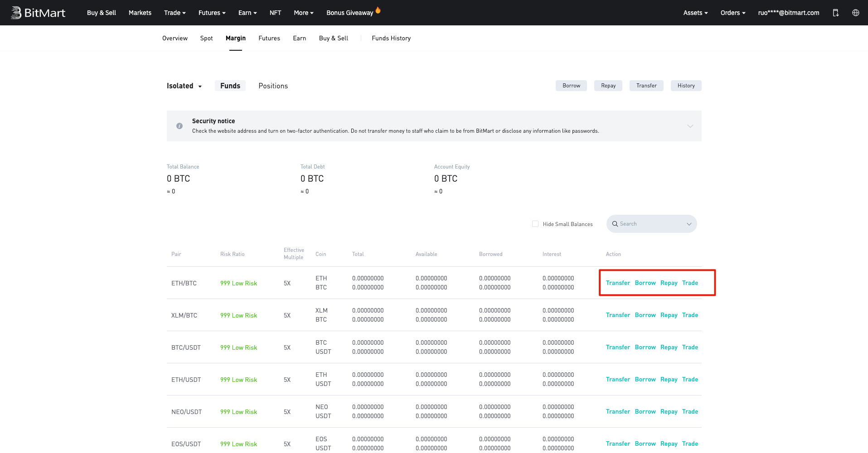Click the top Transfer button
The width and height of the screenshot is (868, 453).
coord(646,86)
